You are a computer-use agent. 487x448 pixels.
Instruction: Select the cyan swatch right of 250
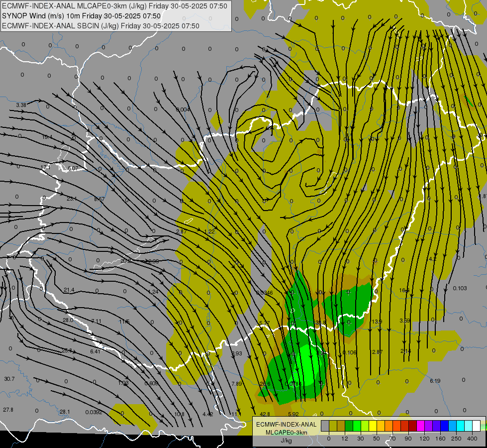460,426
